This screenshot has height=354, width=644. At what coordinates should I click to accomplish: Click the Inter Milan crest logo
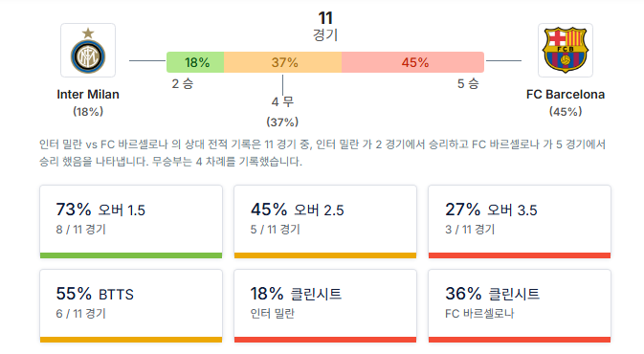[88, 50]
